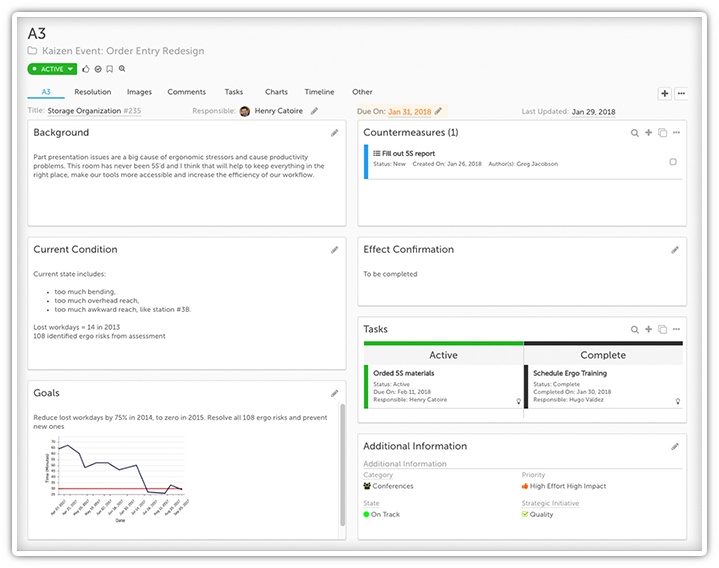Viewport: 719px width, 568px height.
Task: Click lightbulb icon on Schedule Ergo Training task
Action: (x=678, y=401)
